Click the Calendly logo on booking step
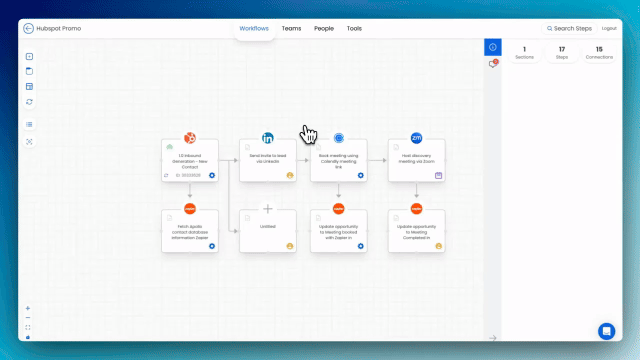Image resolution: width=640 pixels, height=360 pixels. click(x=339, y=138)
